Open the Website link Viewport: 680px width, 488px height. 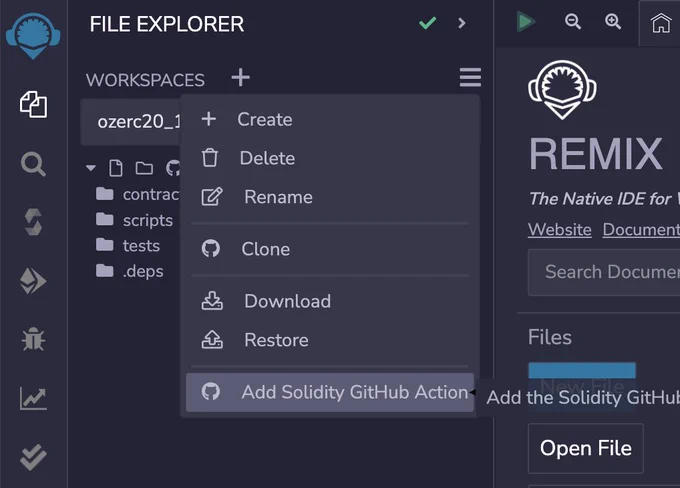click(x=560, y=229)
